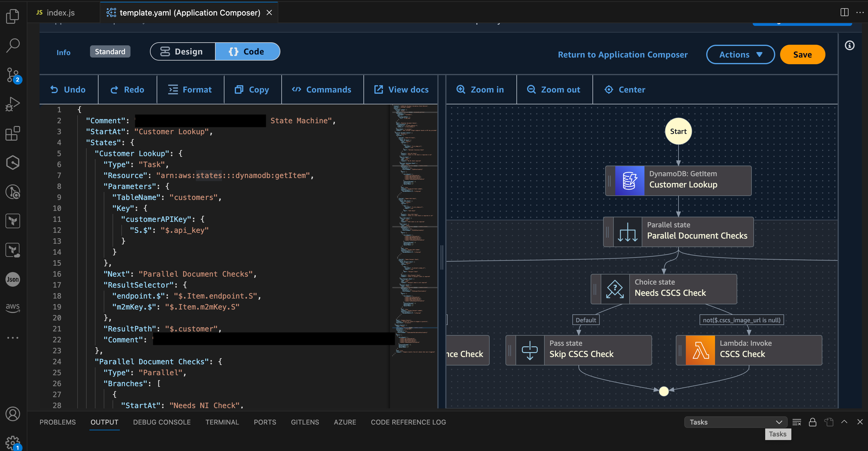The height and width of the screenshot is (451, 868).
Task: Copy the state machine code
Action: [252, 89]
